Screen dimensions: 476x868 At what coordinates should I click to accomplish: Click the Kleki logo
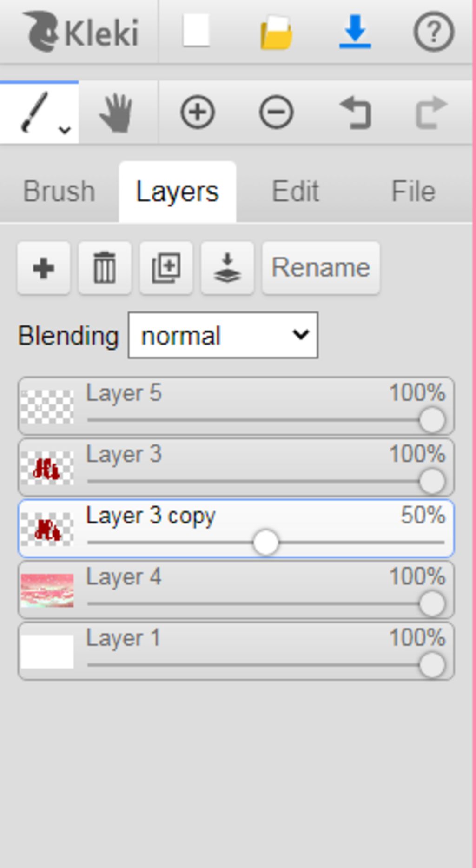(x=81, y=32)
